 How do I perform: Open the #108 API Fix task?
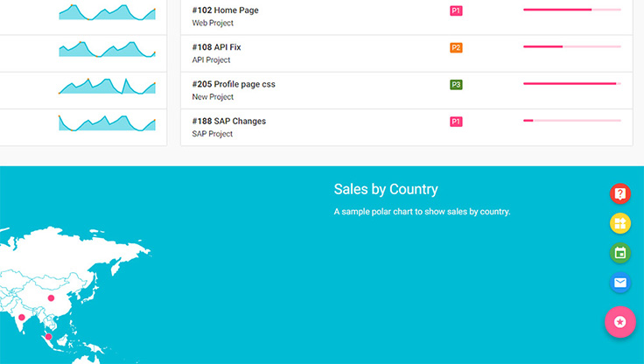pos(216,47)
